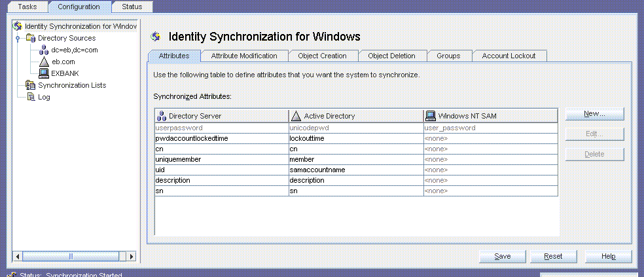The image size is (644, 277).
Task: Select the dc=eb,dc=com tree label
Action: (75, 50)
